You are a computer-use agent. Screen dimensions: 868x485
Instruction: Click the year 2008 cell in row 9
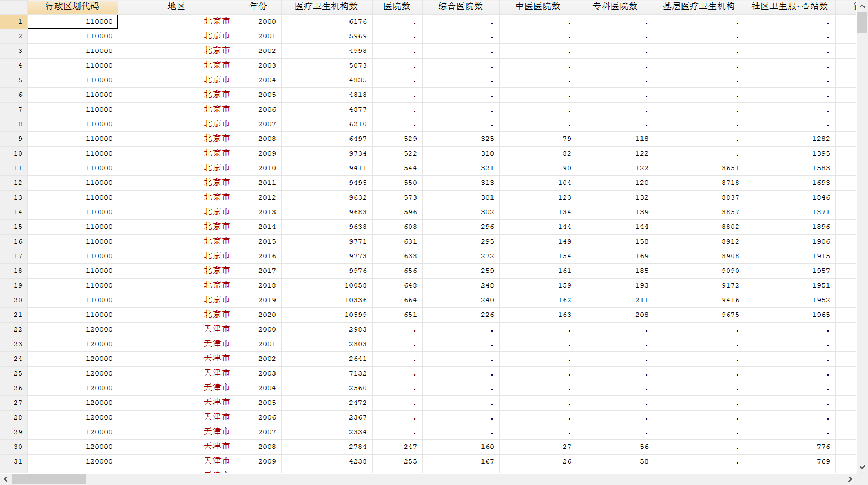pyautogui.click(x=259, y=139)
